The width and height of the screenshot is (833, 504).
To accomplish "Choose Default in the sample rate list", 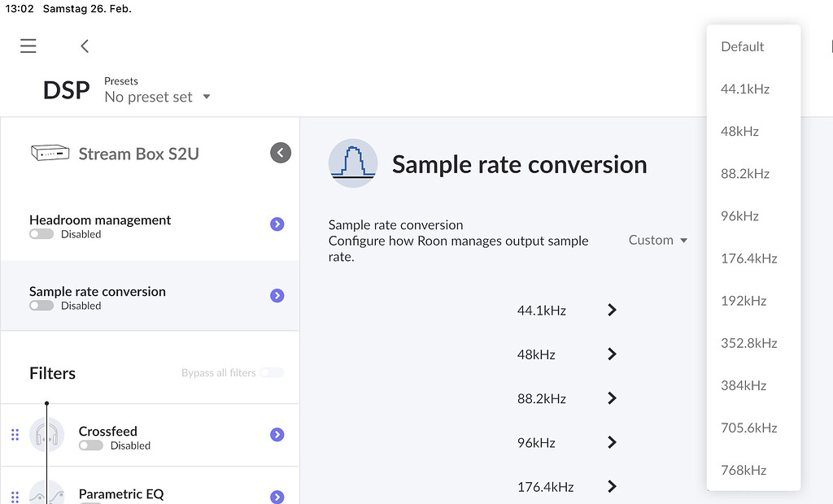I will (742, 47).
